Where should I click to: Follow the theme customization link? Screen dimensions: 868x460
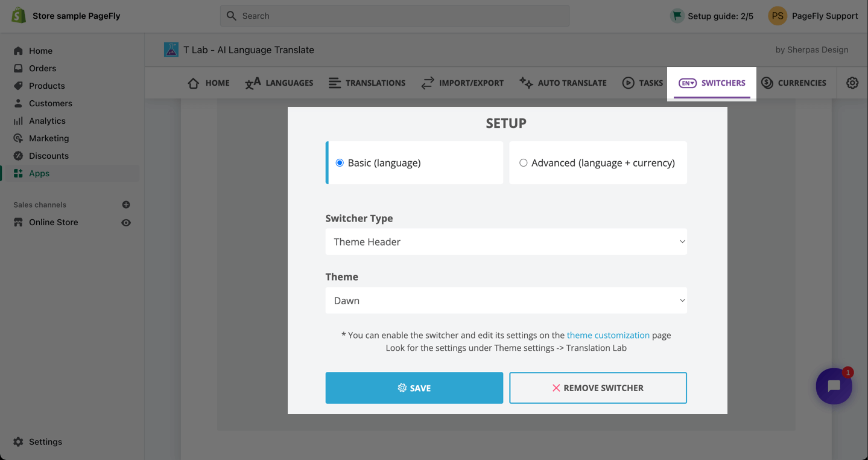tap(608, 335)
